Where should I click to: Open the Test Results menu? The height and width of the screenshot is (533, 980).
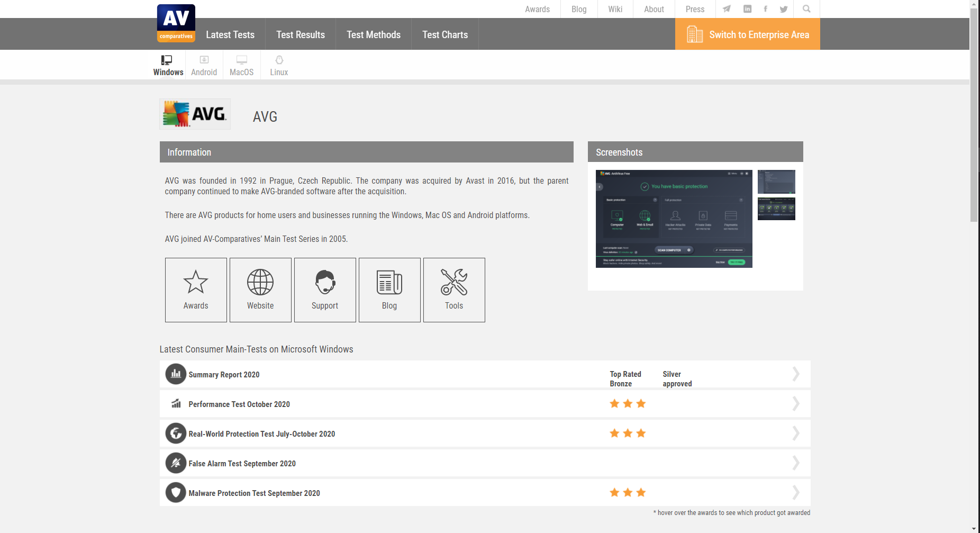click(x=301, y=34)
